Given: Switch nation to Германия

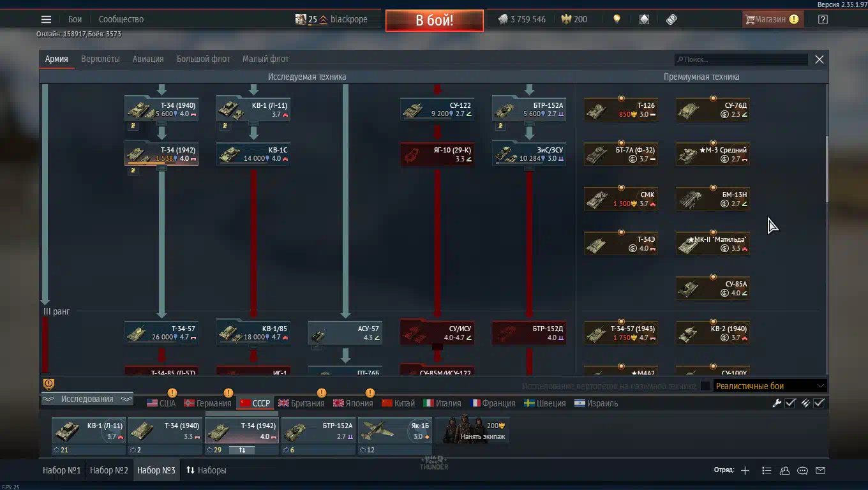Looking at the screenshot, I should point(207,403).
